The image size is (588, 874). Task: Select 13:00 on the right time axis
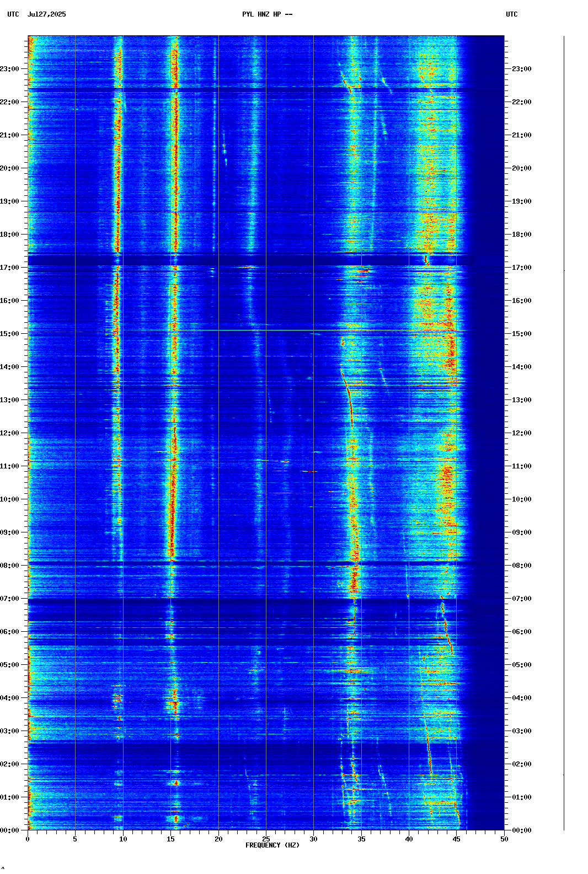(x=522, y=400)
